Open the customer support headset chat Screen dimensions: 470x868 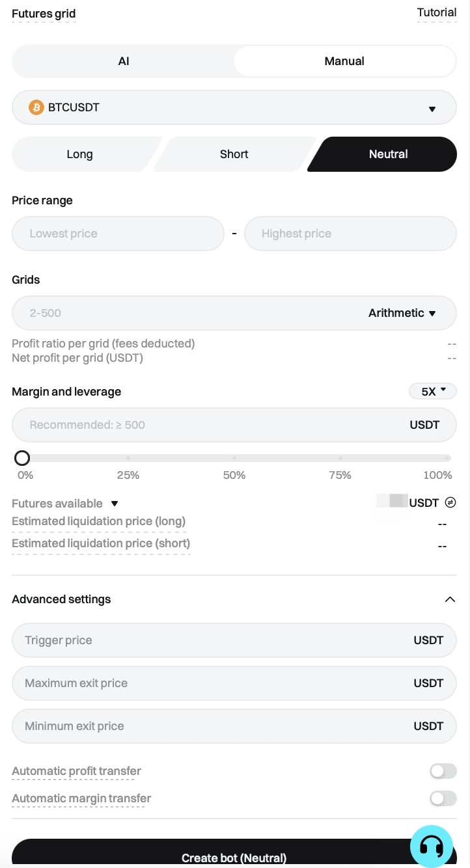click(x=431, y=847)
